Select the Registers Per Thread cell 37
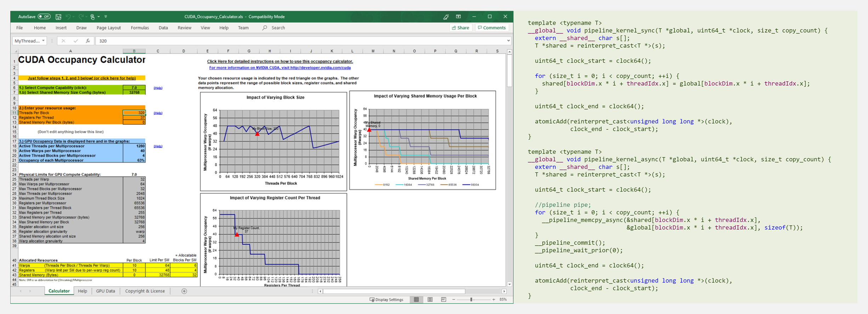This screenshot has height=314, width=868. point(134,117)
